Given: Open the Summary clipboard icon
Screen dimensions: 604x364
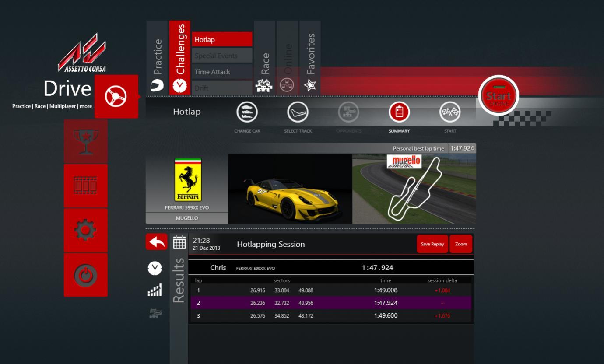Looking at the screenshot, I should pos(399,112).
